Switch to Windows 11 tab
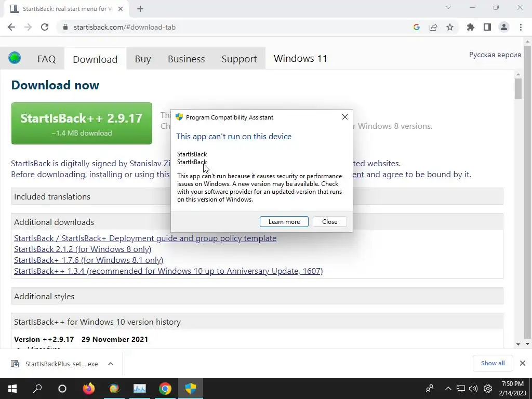 click(x=300, y=58)
